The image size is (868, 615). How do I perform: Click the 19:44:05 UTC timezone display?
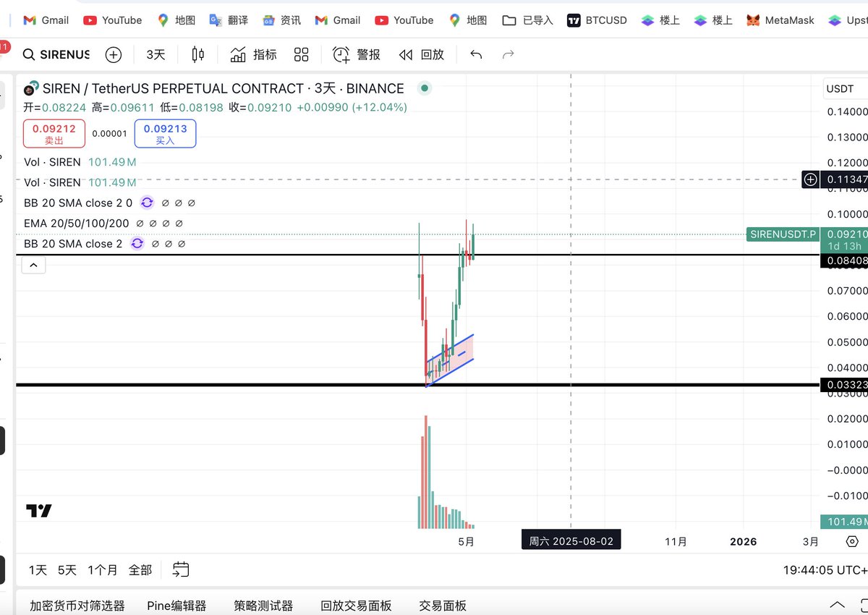coord(825,570)
